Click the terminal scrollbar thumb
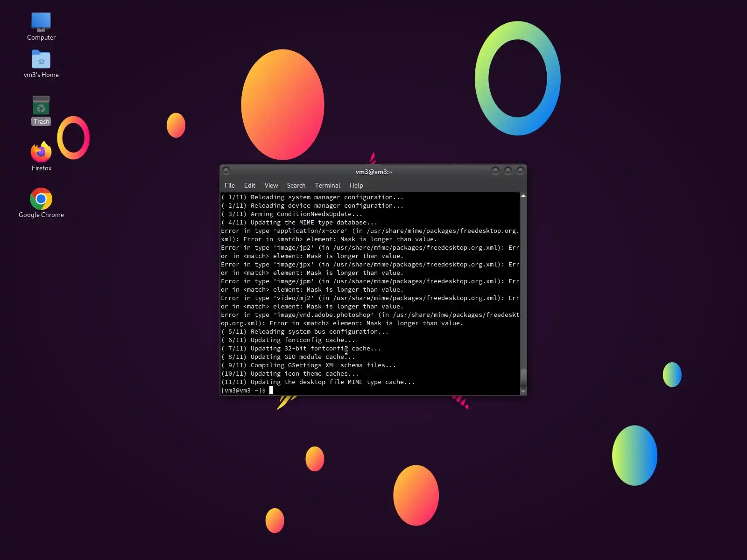The image size is (747, 560). coord(523,378)
